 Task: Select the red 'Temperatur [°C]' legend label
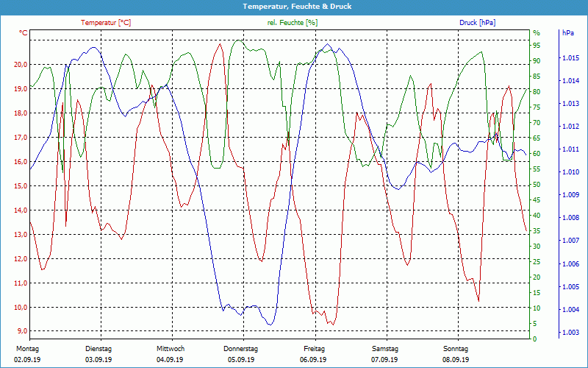(x=106, y=23)
